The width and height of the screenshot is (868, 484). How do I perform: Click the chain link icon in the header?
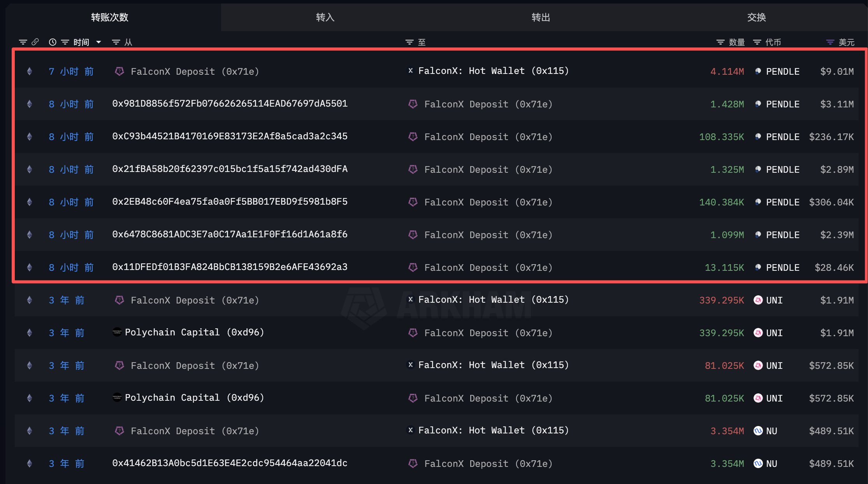[35, 42]
